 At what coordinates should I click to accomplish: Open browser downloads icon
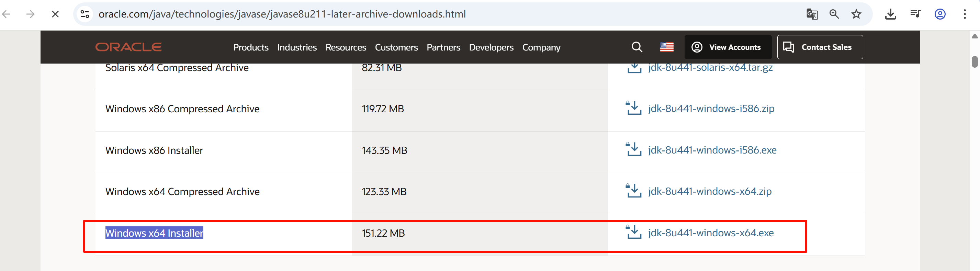[891, 14]
